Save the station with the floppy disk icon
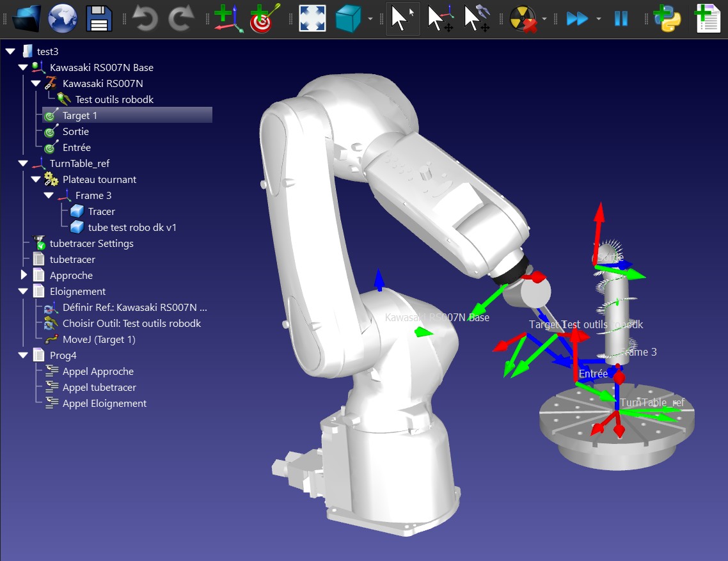 pyautogui.click(x=99, y=19)
